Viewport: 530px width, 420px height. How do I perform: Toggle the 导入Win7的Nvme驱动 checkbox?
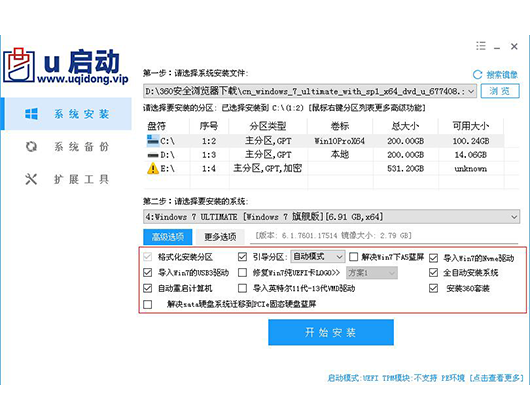click(x=434, y=258)
